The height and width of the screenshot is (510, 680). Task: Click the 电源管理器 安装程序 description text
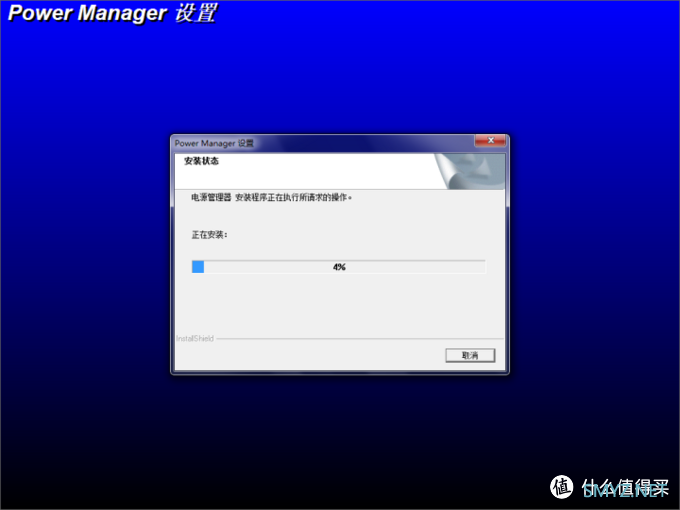pos(271,197)
